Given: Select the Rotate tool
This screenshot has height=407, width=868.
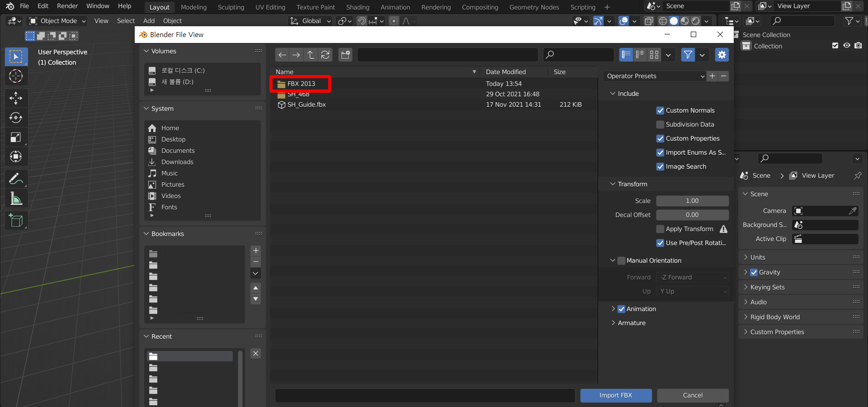Looking at the screenshot, I should coord(16,118).
